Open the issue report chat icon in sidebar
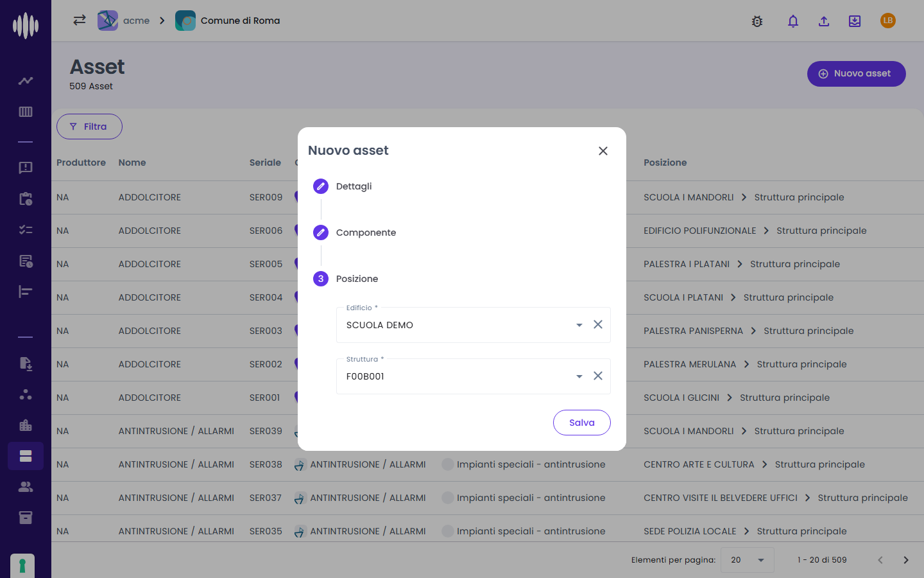 click(x=26, y=168)
